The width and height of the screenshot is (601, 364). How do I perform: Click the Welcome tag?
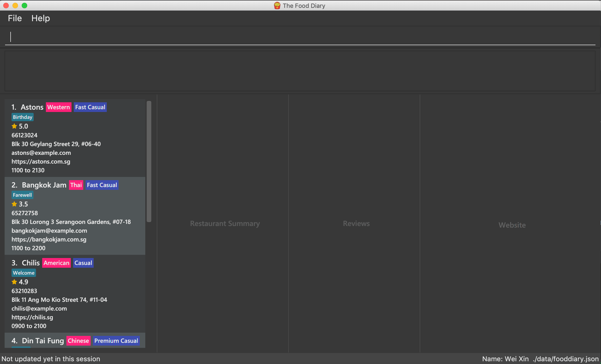pos(24,273)
